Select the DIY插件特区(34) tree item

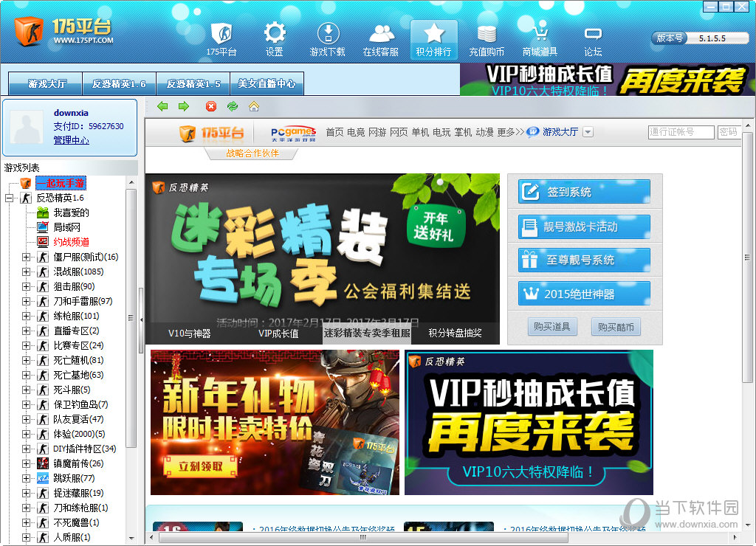click(84, 449)
